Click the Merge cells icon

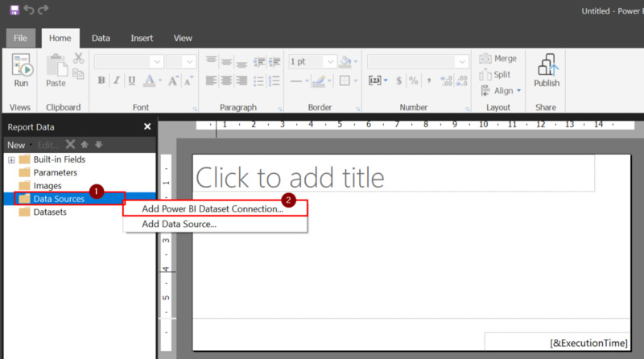point(498,59)
